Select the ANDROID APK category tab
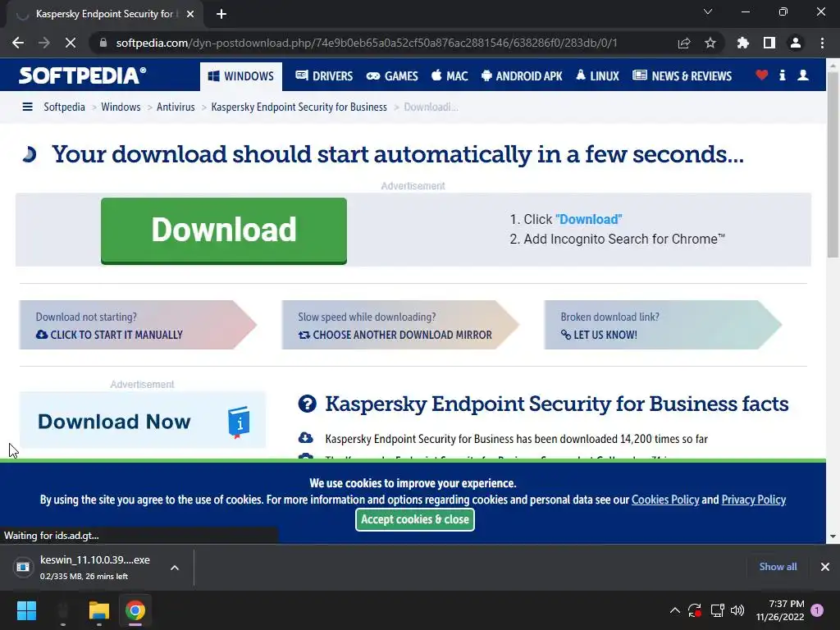 [x=522, y=76]
